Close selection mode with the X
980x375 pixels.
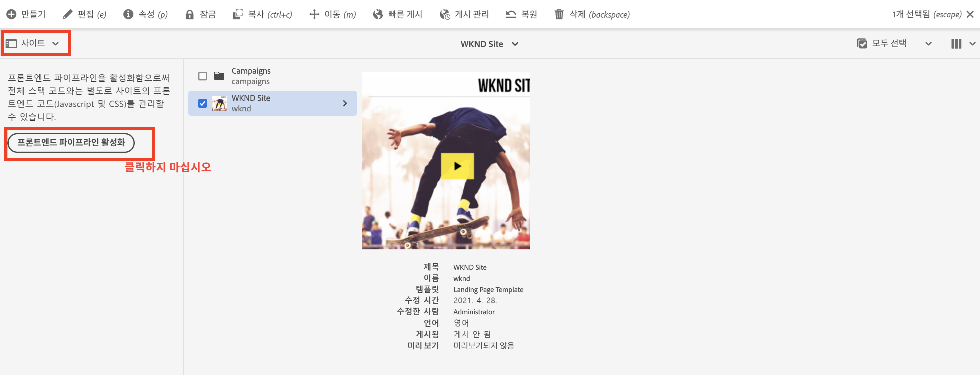click(x=970, y=15)
